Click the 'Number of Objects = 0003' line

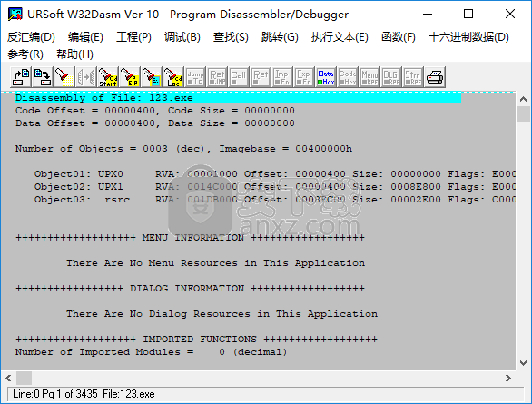[183, 149]
